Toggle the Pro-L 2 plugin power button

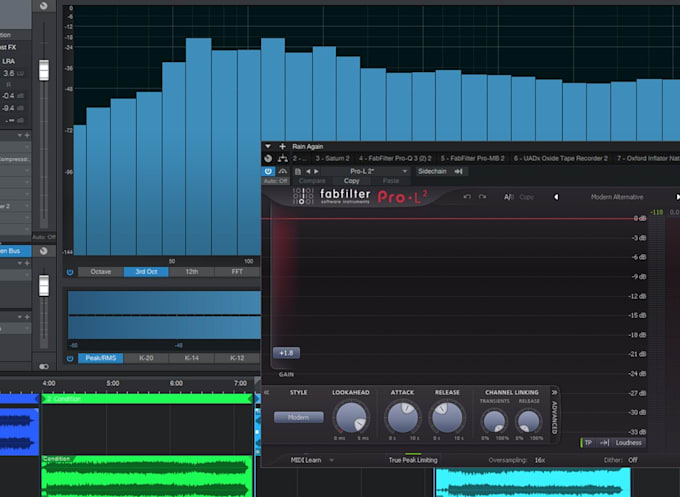click(268, 171)
